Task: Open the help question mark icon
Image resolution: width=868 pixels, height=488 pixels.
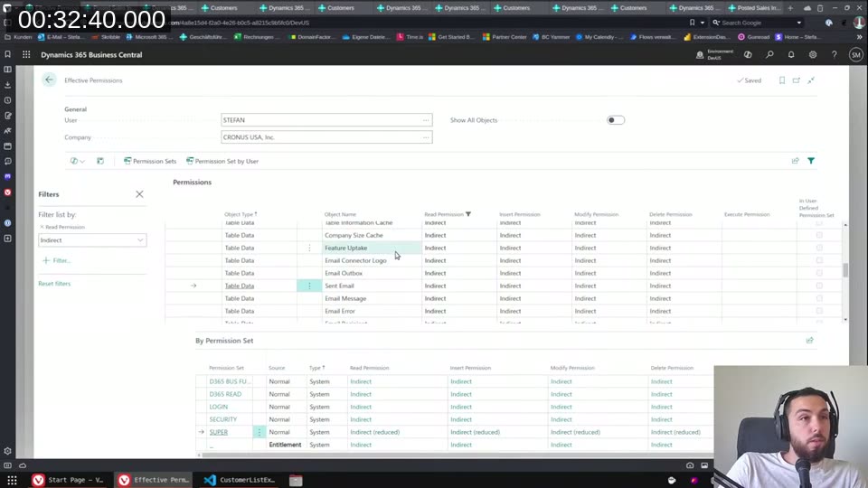Action: point(835,55)
